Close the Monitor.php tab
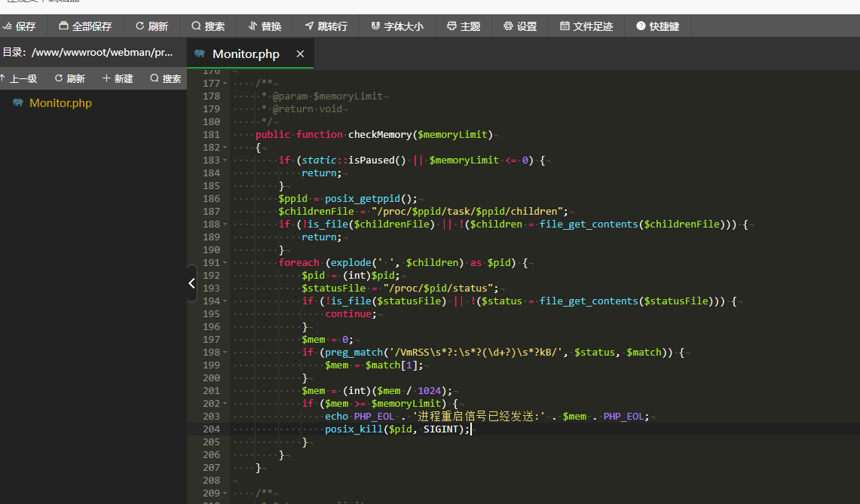Screen dimensions: 860x504 (300, 53)
